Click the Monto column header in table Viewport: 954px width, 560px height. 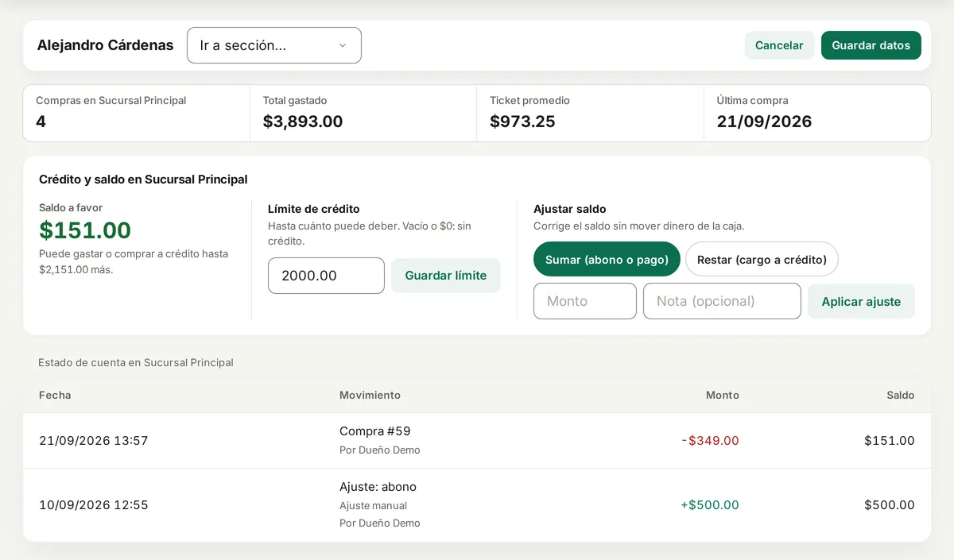722,395
